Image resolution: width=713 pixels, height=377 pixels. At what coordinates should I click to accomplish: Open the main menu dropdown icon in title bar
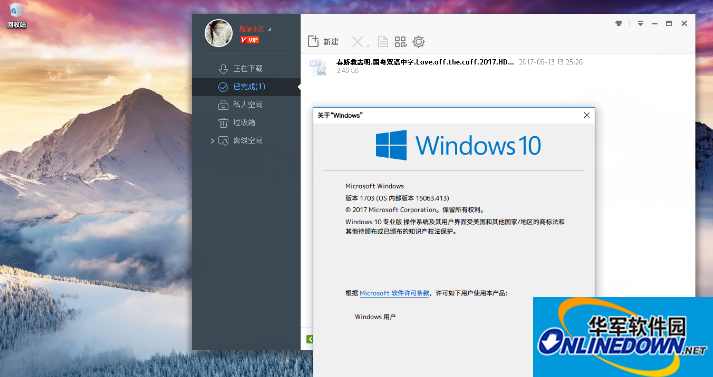pyautogui.click(x=640, y=24)
